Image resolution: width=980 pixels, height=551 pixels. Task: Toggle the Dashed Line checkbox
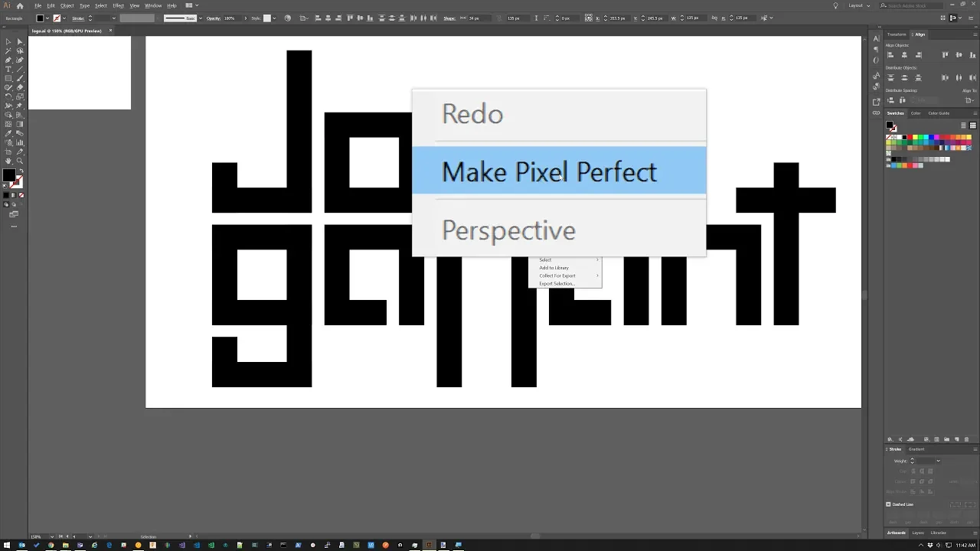coord(889,504)
